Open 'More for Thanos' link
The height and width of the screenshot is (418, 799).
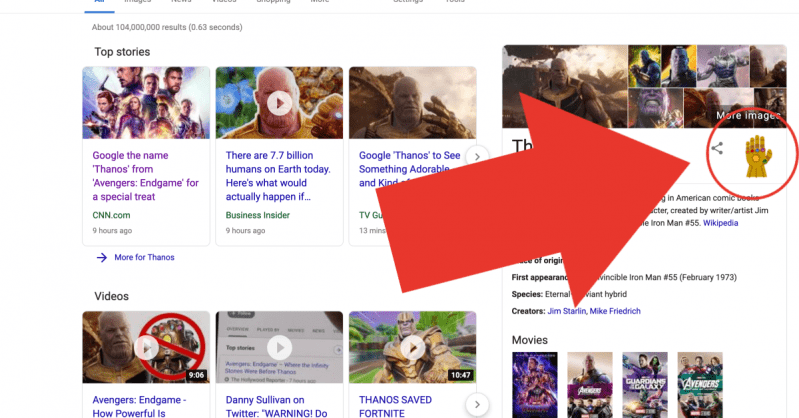coord(144,257)
